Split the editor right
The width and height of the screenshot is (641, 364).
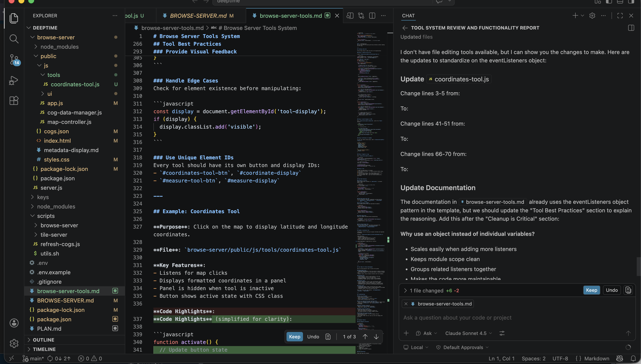click(372, 16)
